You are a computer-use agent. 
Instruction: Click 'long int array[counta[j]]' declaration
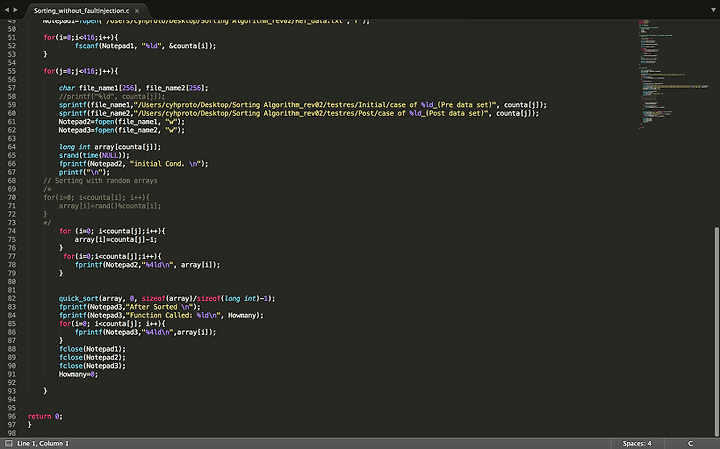coord(110,147)
